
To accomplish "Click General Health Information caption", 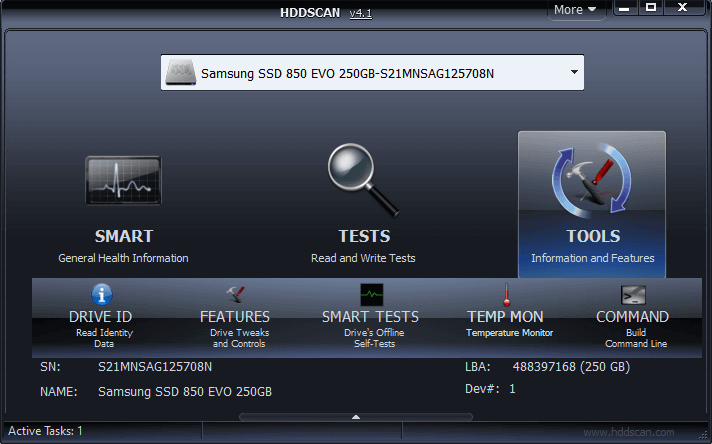I will pyautogui.click(x=123, y=258).
